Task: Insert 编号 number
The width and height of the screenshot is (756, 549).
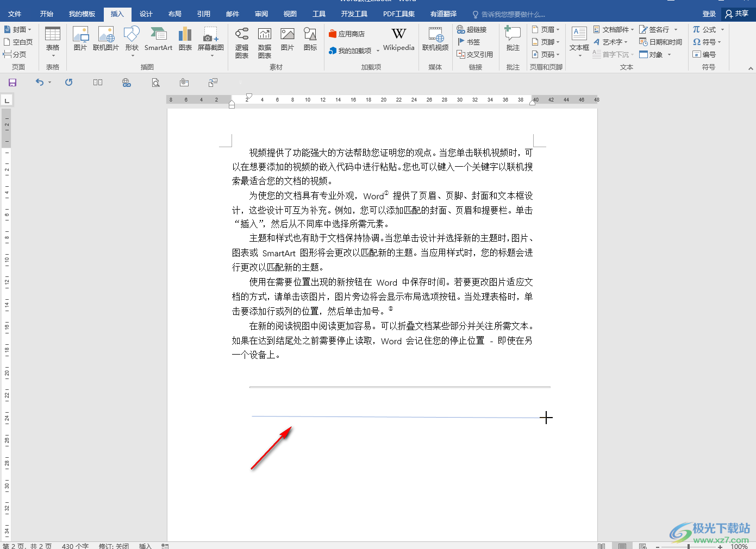Action: pyautogui.click(x=704, y=54)
